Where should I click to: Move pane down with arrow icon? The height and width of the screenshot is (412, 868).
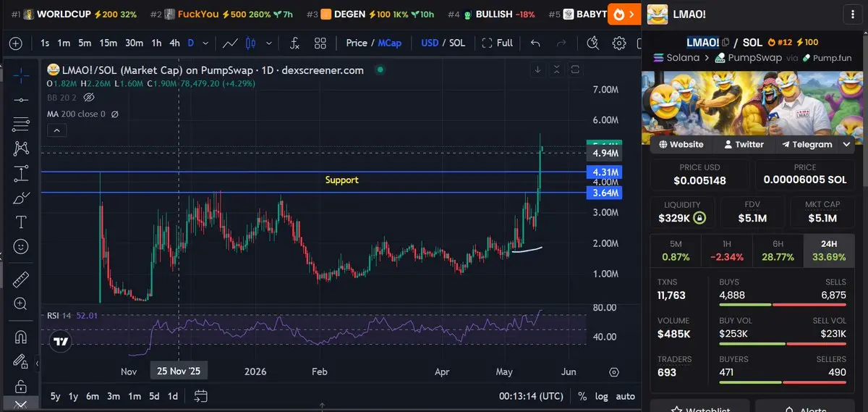point(537,70)
